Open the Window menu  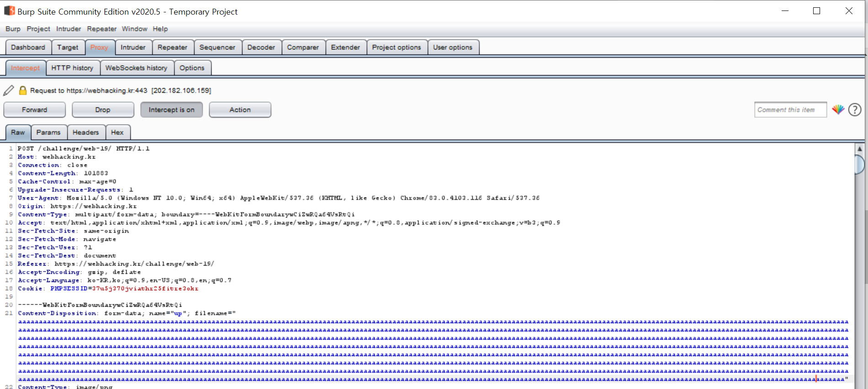pos(134,29)
